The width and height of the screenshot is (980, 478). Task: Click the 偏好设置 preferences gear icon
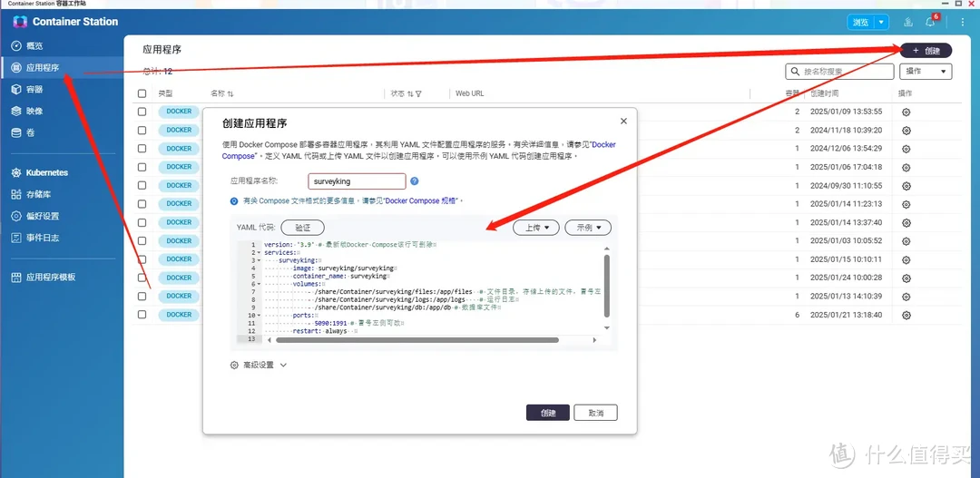point(16,216)
